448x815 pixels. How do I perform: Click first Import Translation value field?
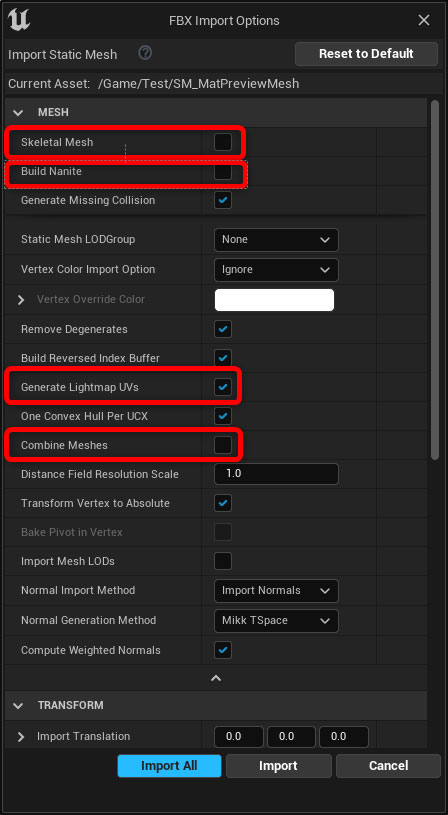(x=239, y=737)
